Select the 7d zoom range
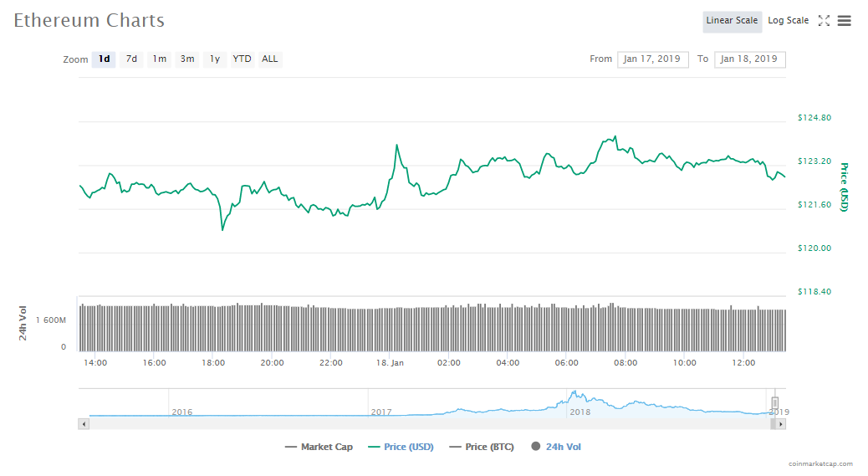The height and width of the screenshot is (476, 868). click(x=131, y=59)
